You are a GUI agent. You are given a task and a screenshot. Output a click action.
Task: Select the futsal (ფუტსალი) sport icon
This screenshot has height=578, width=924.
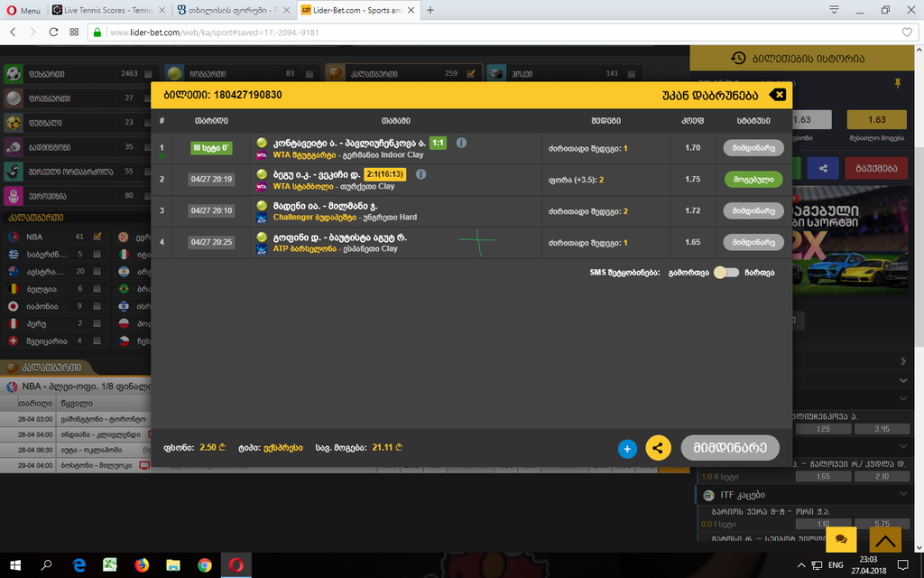14,123
